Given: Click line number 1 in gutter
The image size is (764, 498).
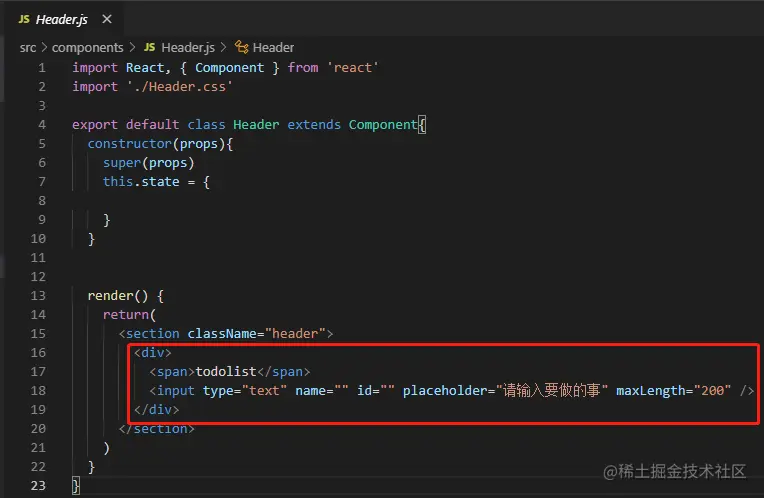Looking at the screenshot, I should pos(42,68).
